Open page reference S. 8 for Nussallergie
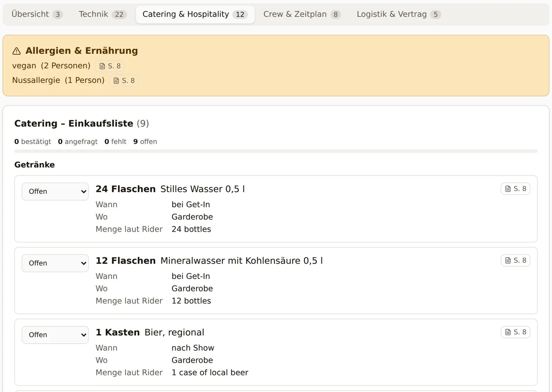 pos(124,80)
